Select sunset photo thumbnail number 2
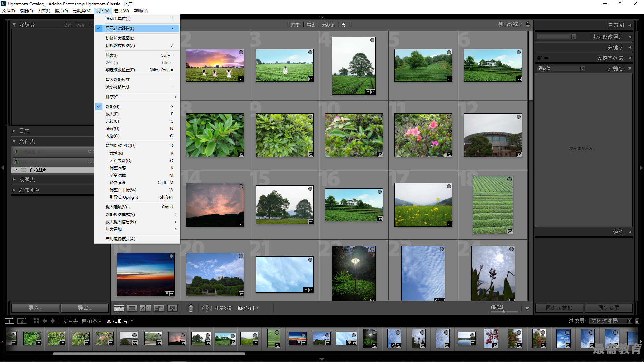Image resolution: width=644 pixels, height=362 pixels. 215,65
